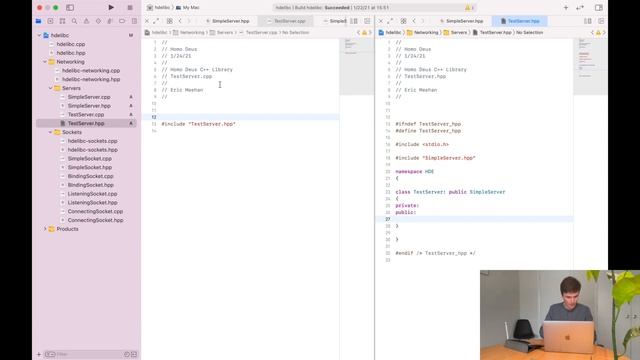
Task: Collapse the hdelibc project root
Action: click(40, 36)
